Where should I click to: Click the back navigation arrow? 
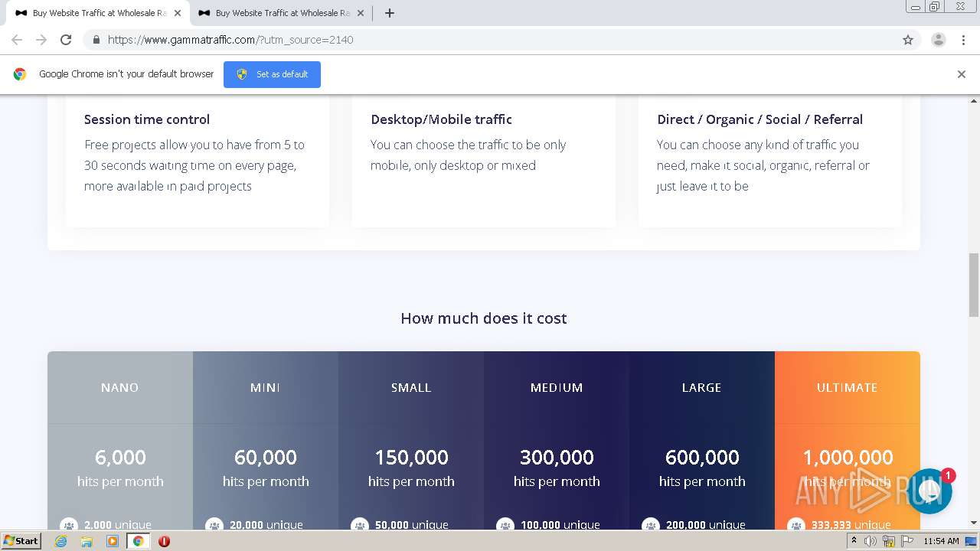tap(17, 40)
